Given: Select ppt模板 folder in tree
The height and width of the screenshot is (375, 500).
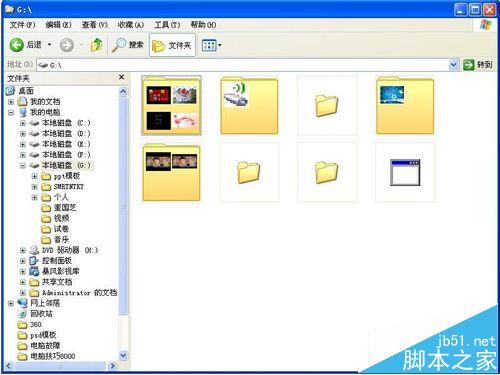Looking at the screenshot, I should click(67, 176).
